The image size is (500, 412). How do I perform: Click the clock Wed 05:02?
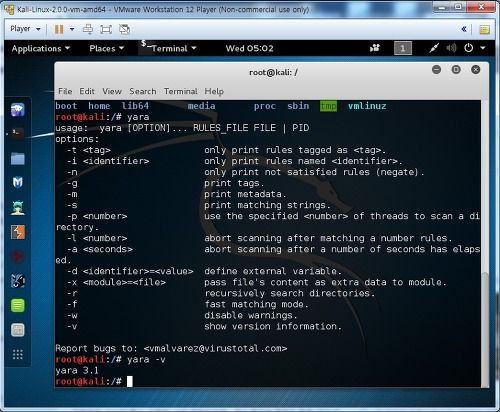tap(249, 49)
